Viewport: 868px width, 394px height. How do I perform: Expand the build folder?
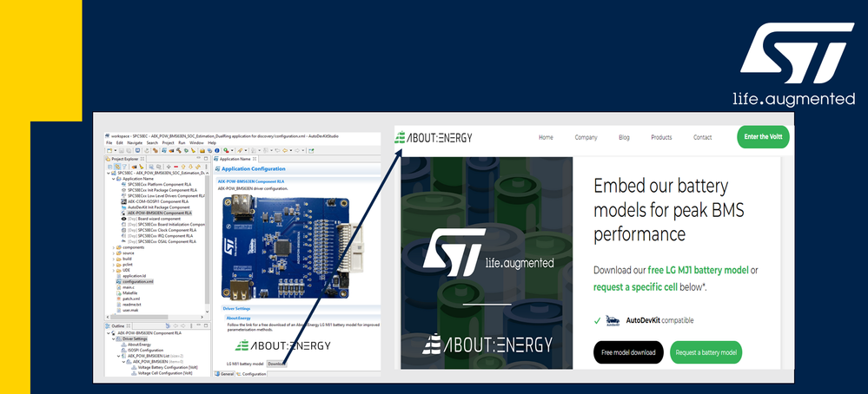pyautogui.click(x=114, y=259)
